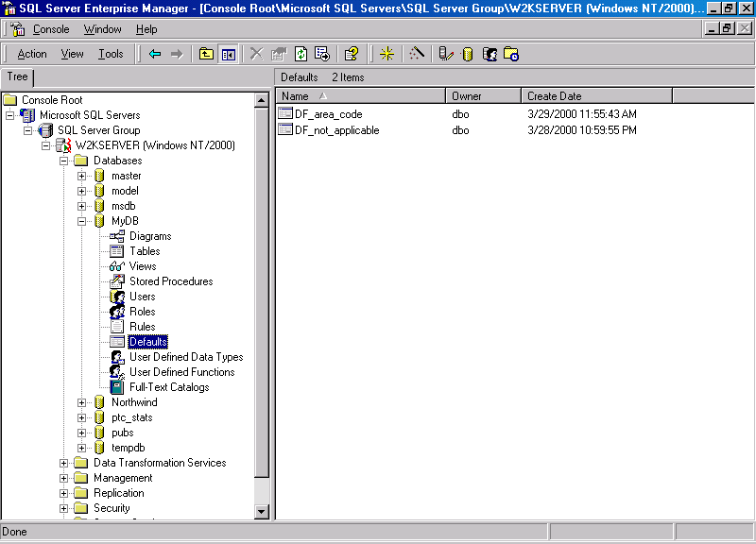Click the tree scrollbar down arrow
This screenshot has height=544, width=756.
click(262, 511)
